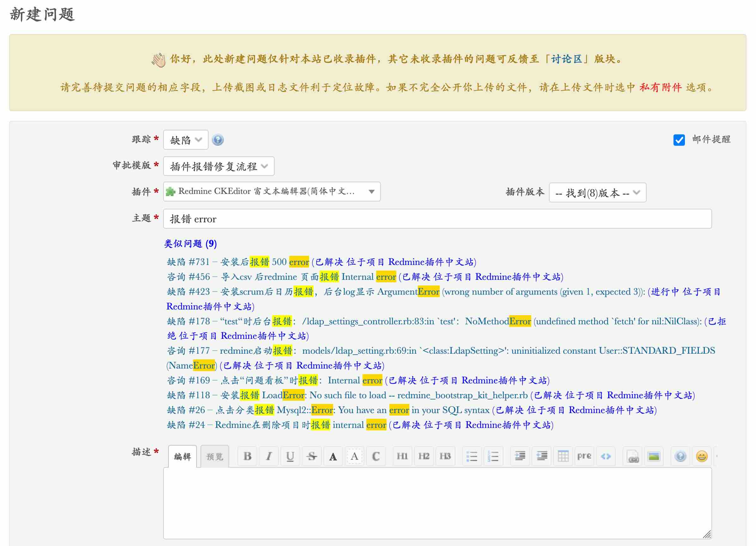Click the 类似问题 (9) heading link

point(190,243)
